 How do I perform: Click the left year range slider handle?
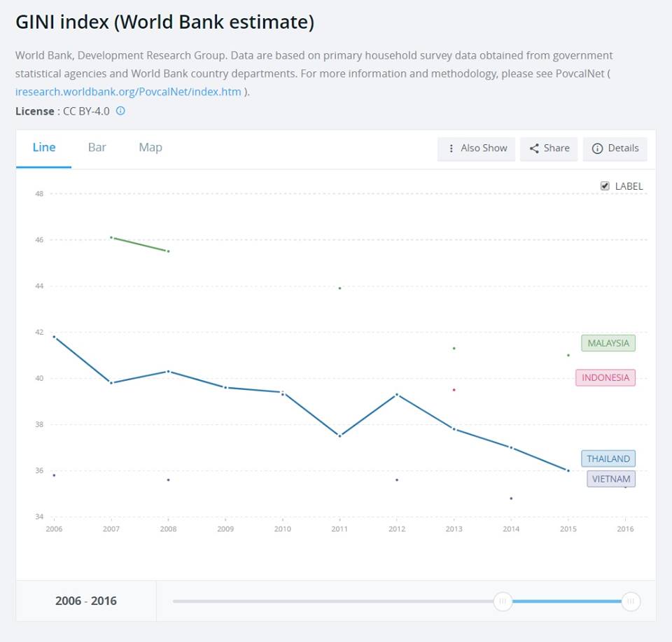(503, 601)
